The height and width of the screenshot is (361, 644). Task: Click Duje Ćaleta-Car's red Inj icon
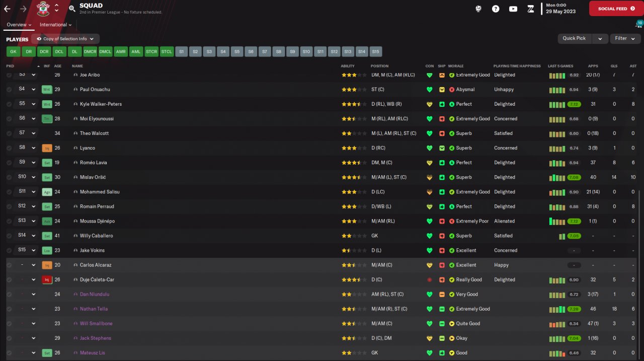tap(47, 279)
